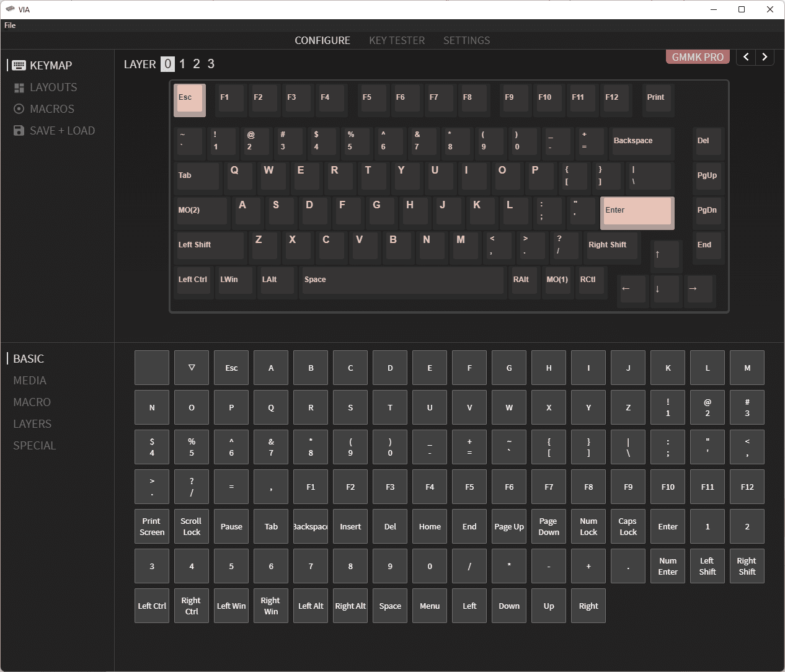Choose the Caps Lock keycode
Viewport: 785px width, 672px height.
click(x=628, y=526)
